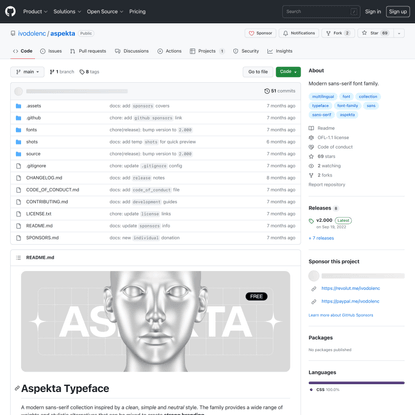The width and height of the screenshot is (415, 415).
Task: Switch to the Issues tab
Action: (51, 51)
